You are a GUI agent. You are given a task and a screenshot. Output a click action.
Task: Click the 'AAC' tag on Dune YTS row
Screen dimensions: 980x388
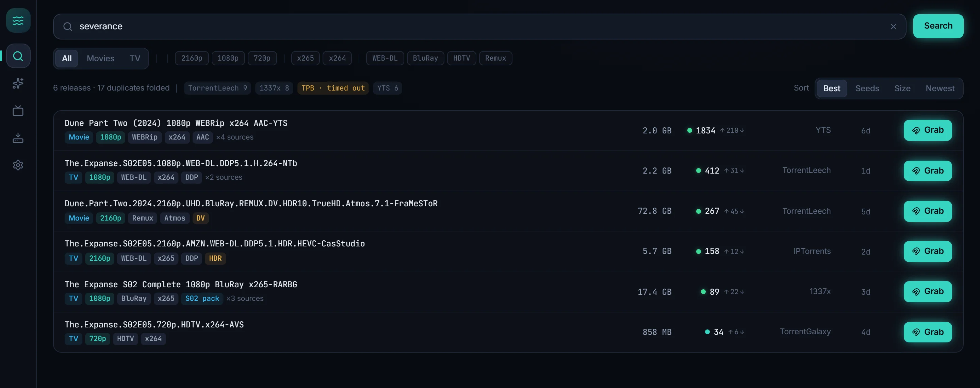202,137
